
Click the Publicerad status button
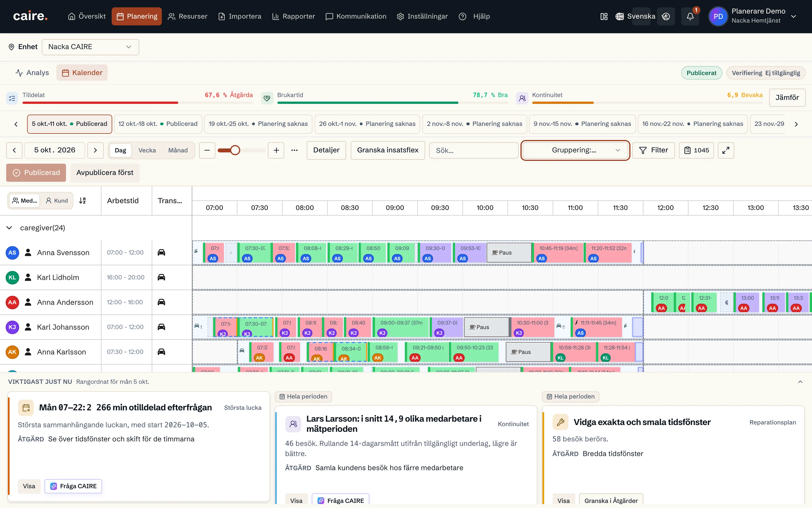click(x=36, y=173)
